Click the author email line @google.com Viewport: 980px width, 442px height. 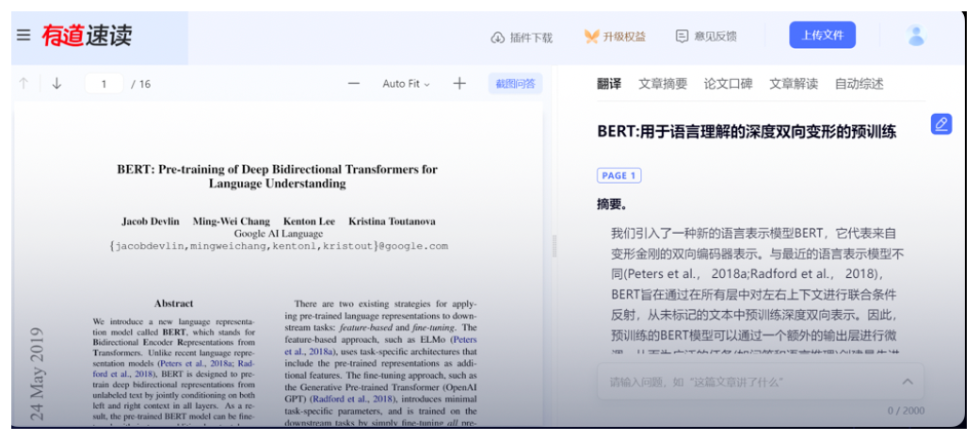[x=279, y=246]
